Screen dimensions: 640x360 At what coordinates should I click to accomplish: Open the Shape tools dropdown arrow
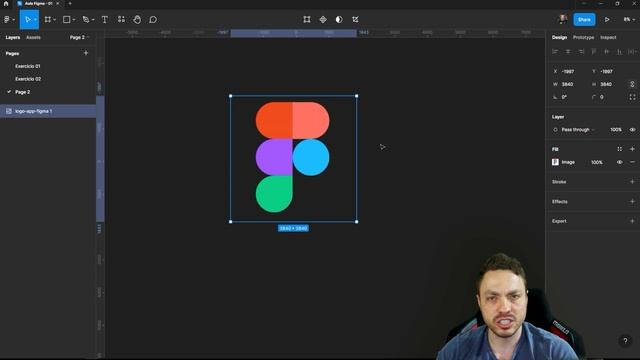pyautogui.click(x=74, y=20)
